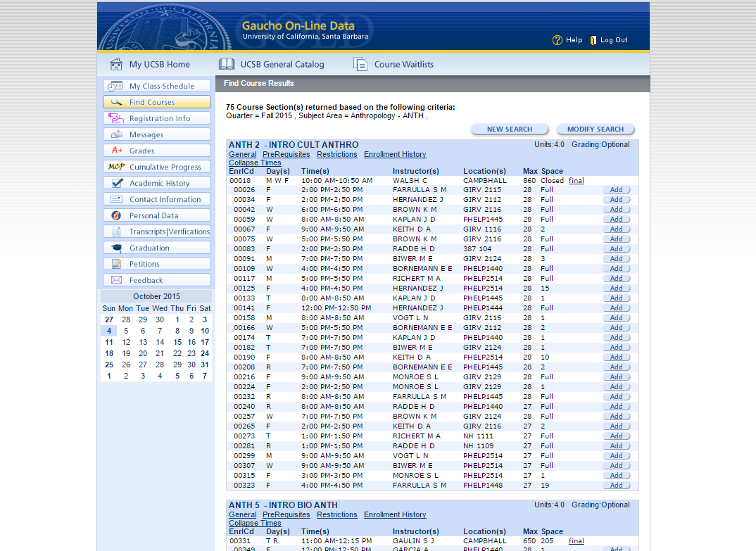The width and height of the screenshot is (756, 551).
Task: Open the final link for ANTH 2 lecture 00018
Action: pos(577,180)
